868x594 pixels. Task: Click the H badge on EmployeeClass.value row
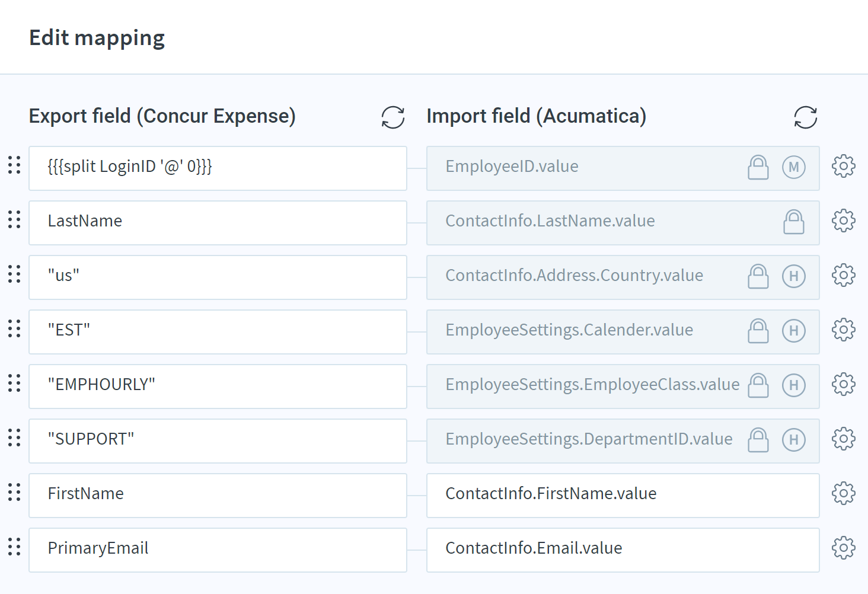click(x=793, y=385)
